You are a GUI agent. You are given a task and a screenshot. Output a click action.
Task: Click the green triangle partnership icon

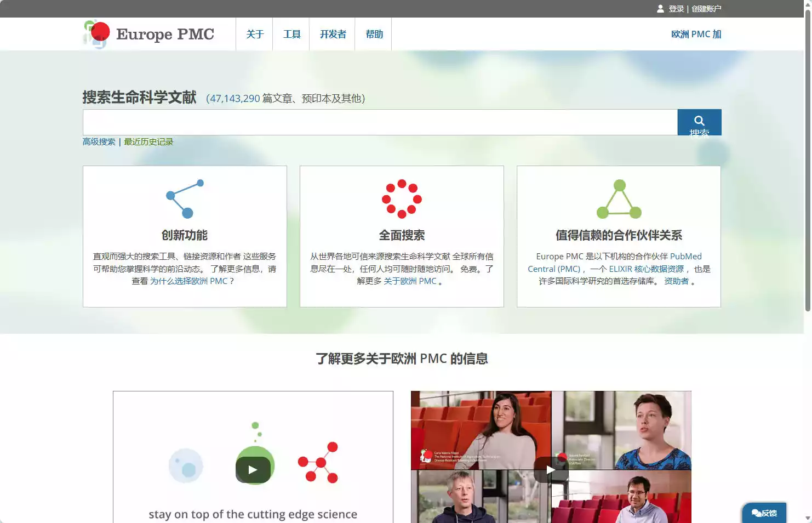click(x=619, y=198)
